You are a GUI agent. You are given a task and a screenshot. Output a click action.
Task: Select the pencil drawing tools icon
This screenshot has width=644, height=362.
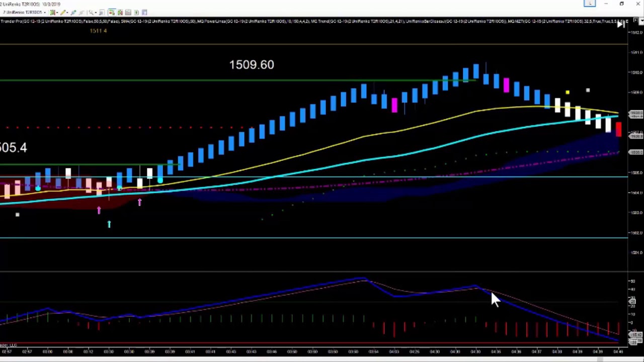[x=62, y=13]
